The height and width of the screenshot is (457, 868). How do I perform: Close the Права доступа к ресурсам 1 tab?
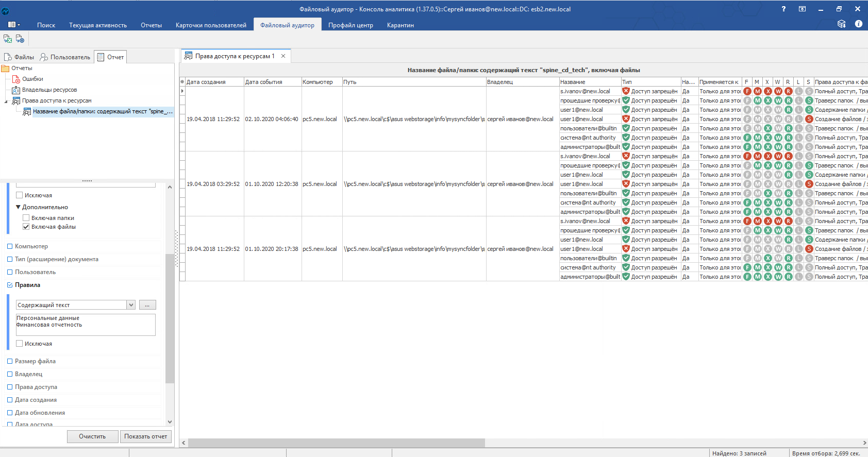(283, 56)
